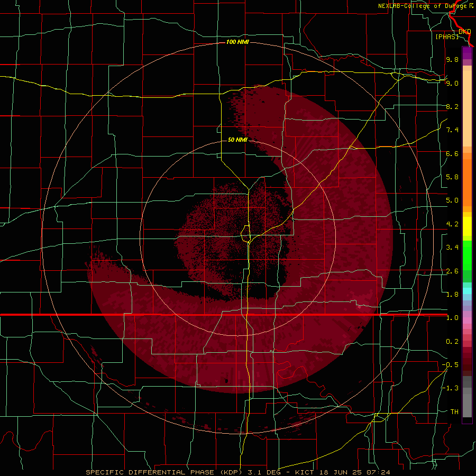
Task: Click the 4.2 value on the color scale
Action: [x=452, y=224]
